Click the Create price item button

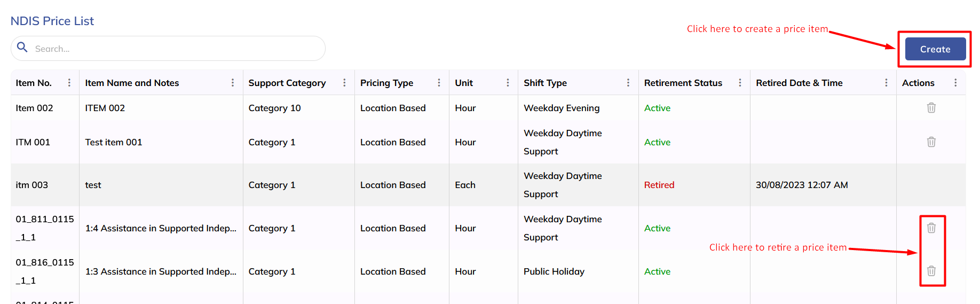coord(935,49)
